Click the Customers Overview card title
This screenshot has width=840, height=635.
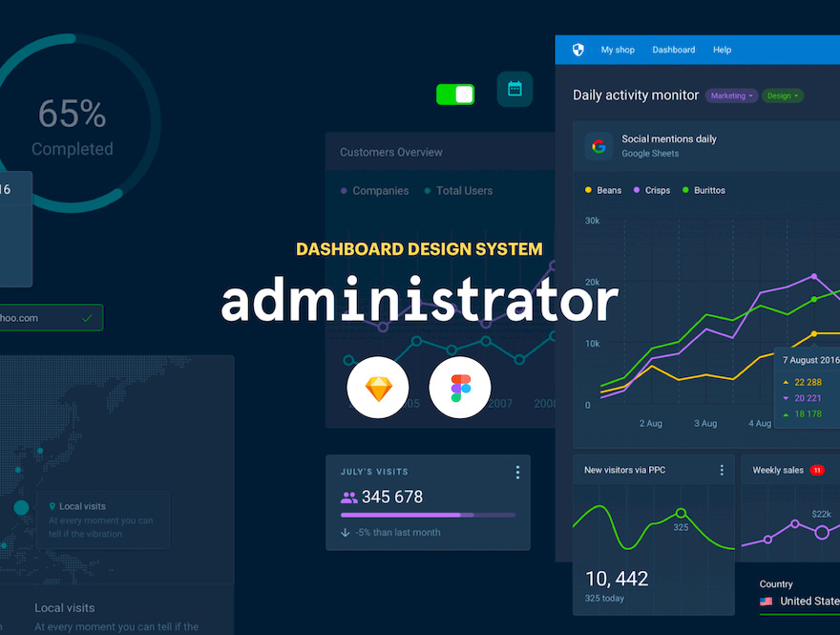[x=391, y=152]
